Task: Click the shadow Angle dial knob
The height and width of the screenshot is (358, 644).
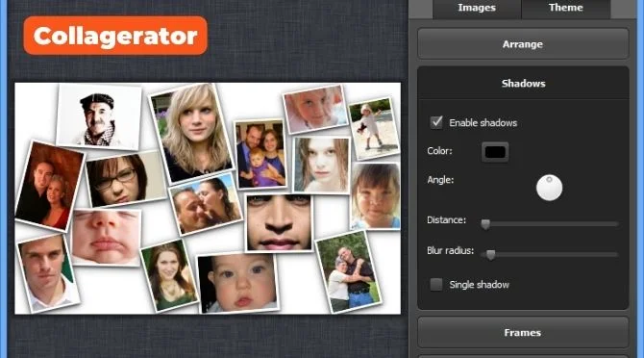Action: coord(549,188)
